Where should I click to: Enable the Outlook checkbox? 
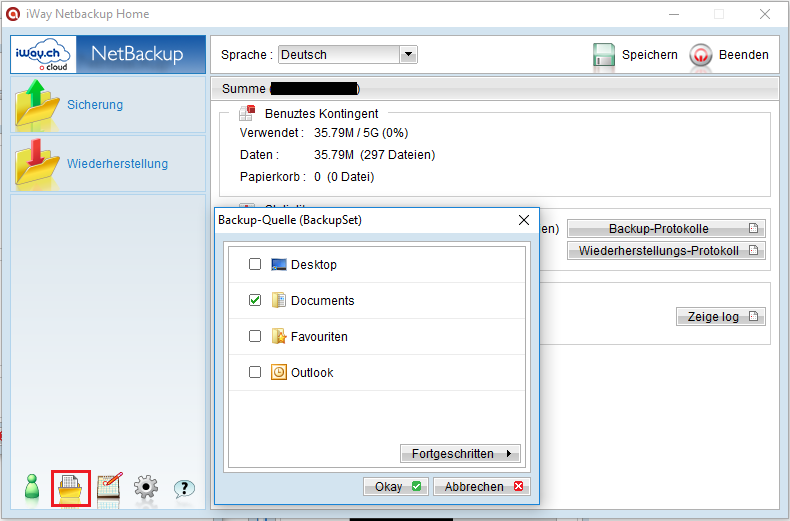(255, 372)
